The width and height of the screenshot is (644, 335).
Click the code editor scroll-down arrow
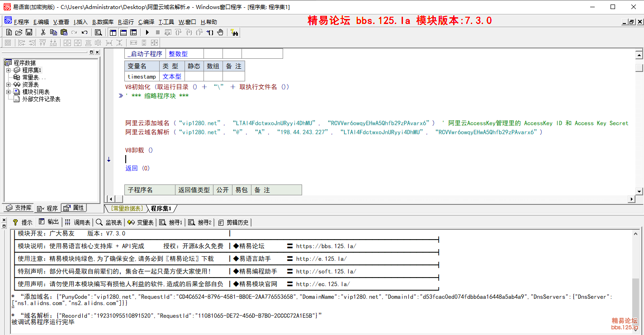click(639, 191)
